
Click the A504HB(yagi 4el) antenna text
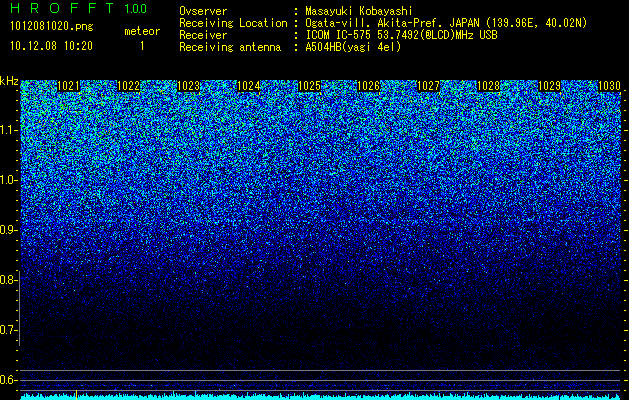(353, 47)
